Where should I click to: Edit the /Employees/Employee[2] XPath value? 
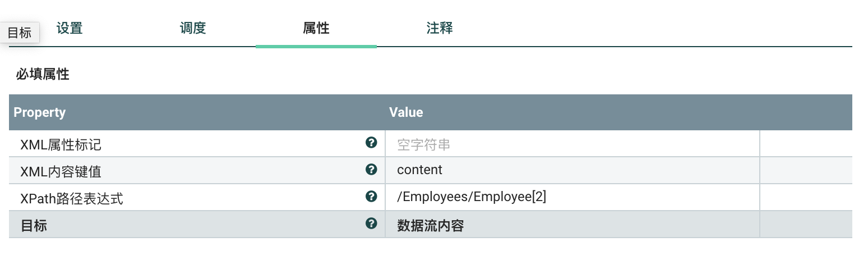click(572, 197)
